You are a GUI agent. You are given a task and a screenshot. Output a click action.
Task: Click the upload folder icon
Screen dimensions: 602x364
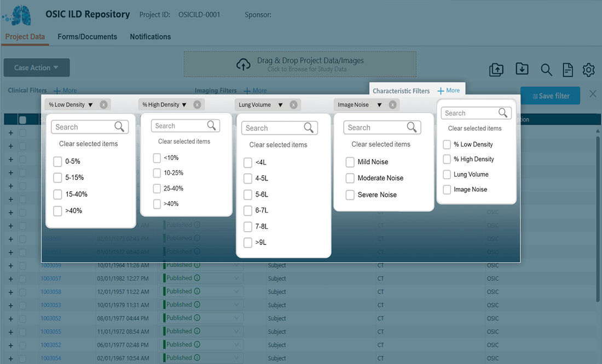pyautogui.click(x=496, y=69)
